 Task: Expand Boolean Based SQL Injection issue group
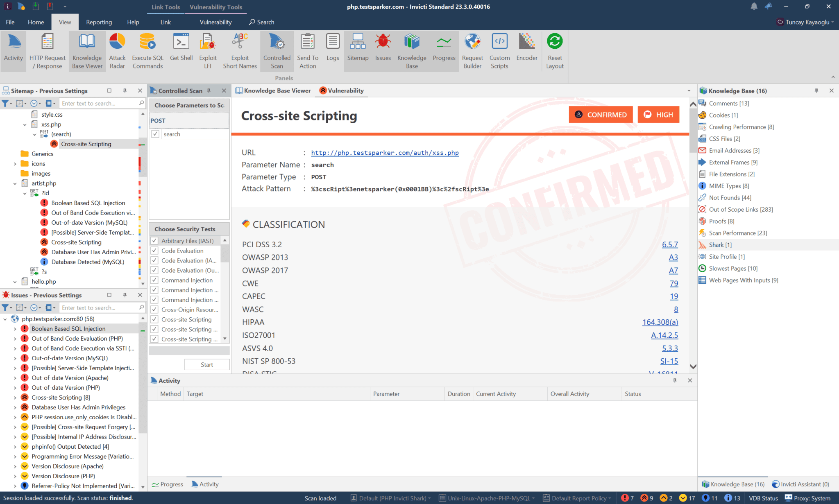(15, 329)
